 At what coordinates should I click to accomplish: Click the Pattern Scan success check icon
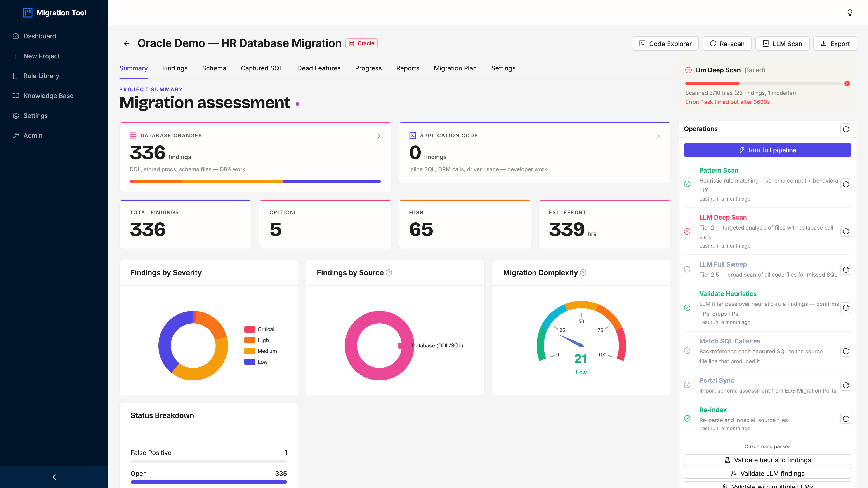(x=687, y=184)
